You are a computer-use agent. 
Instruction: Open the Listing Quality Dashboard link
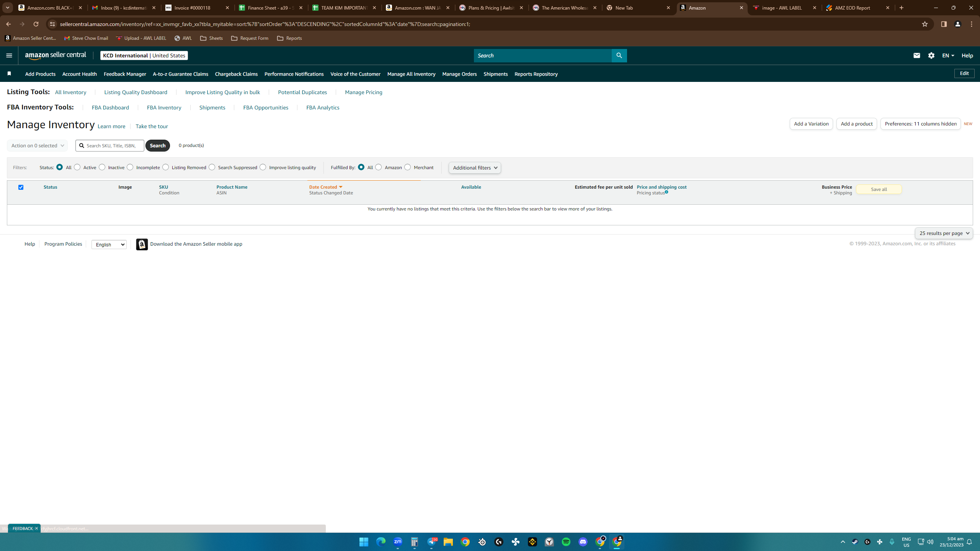(136, 92)
